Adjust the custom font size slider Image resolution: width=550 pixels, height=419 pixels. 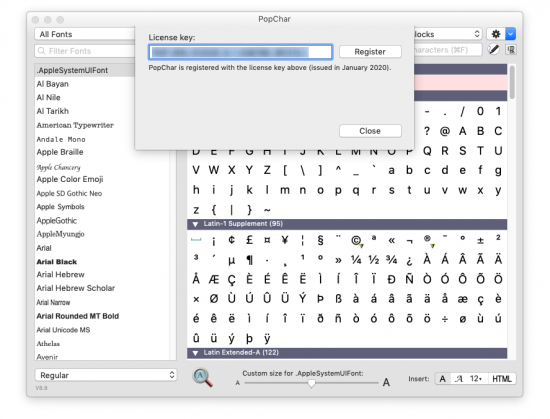311,383
